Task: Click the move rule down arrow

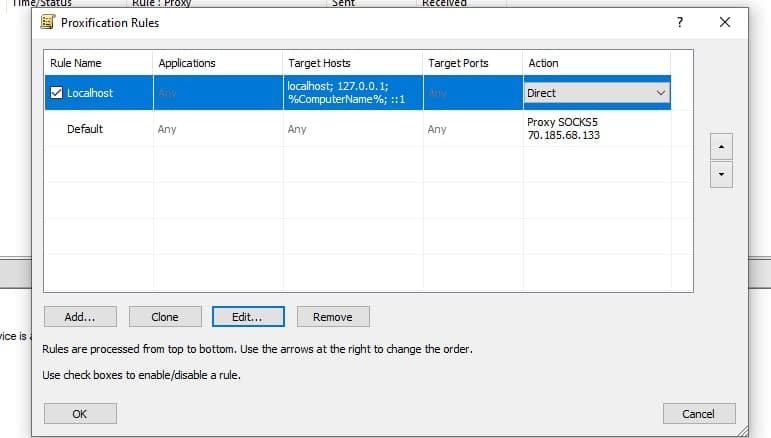Action: coord(720,174)
